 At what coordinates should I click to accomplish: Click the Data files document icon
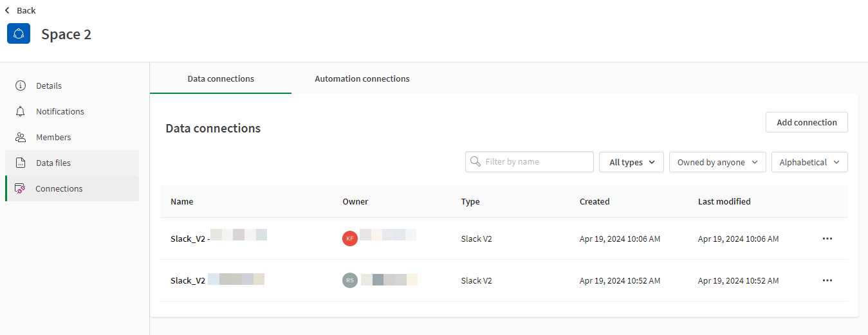[21, 163]
